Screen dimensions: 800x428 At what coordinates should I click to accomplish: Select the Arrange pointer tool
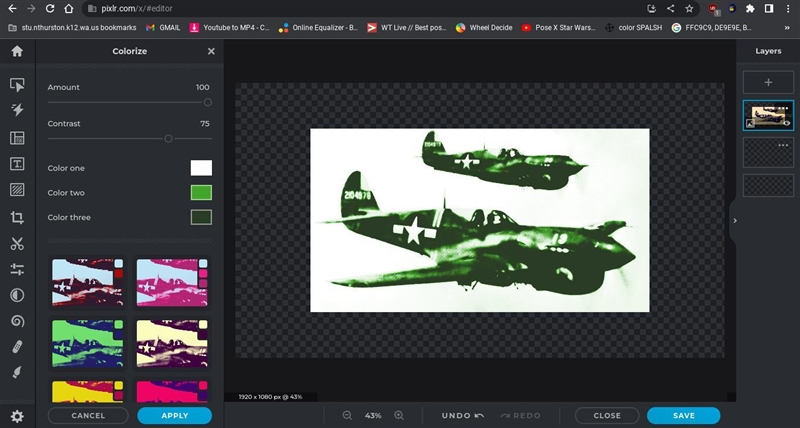click(17, 85)
